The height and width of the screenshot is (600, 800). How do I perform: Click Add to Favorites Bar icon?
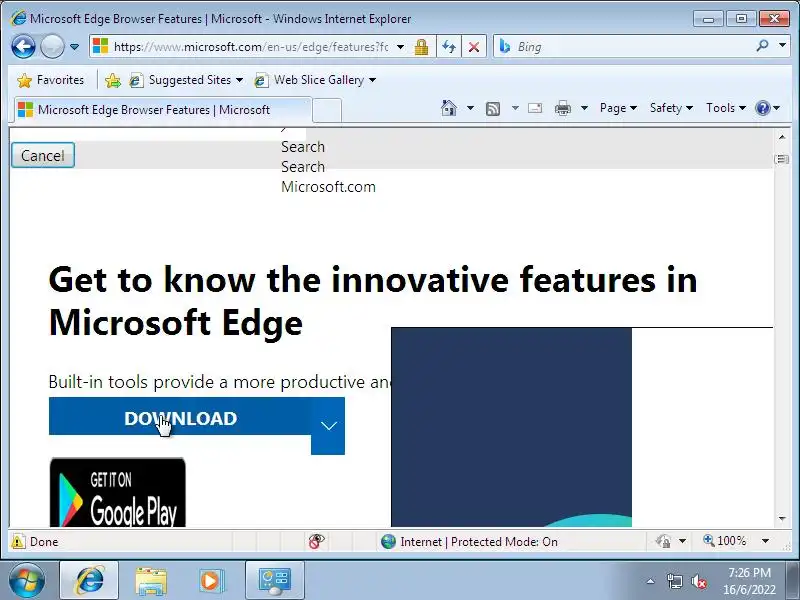coord(113,80)
